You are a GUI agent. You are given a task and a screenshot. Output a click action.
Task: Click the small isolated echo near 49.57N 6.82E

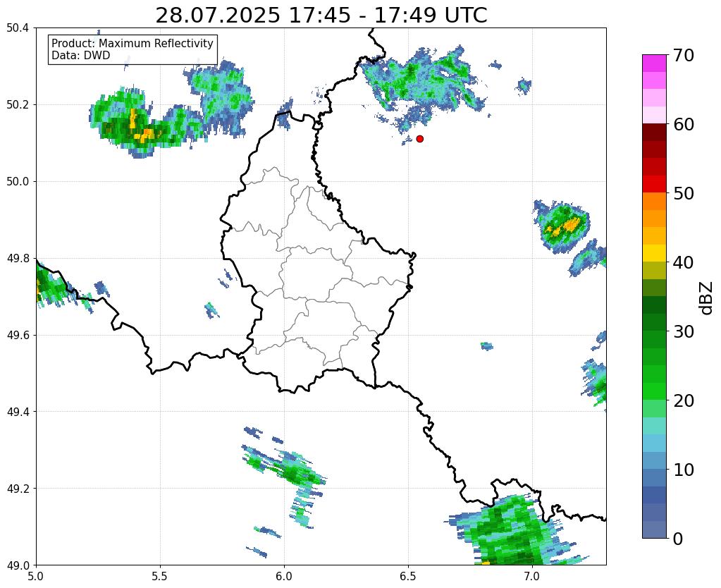(x=487, y=346)
